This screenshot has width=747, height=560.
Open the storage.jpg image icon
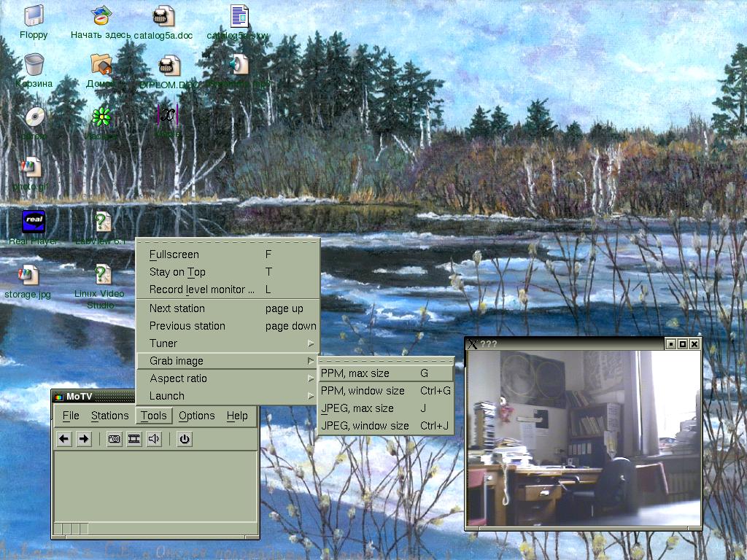28,275
